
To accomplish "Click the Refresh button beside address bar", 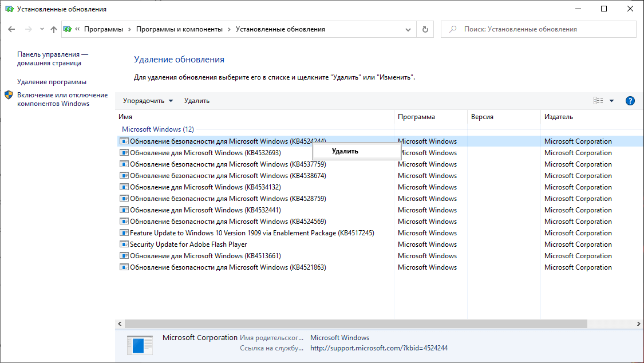I will (x=425, y=29).
